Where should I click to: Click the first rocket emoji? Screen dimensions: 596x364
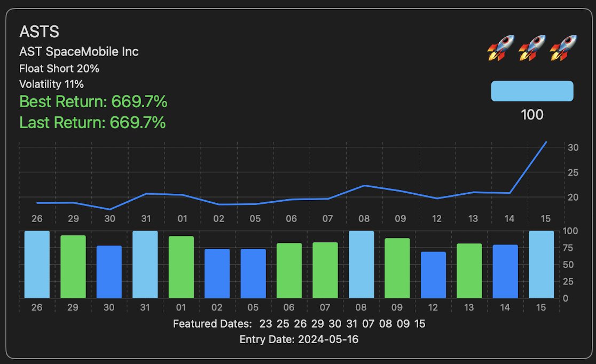[501, 48]
